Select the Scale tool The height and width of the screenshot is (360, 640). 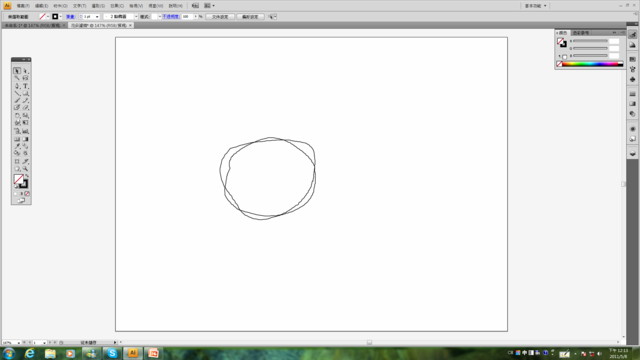tap(25, 116)
